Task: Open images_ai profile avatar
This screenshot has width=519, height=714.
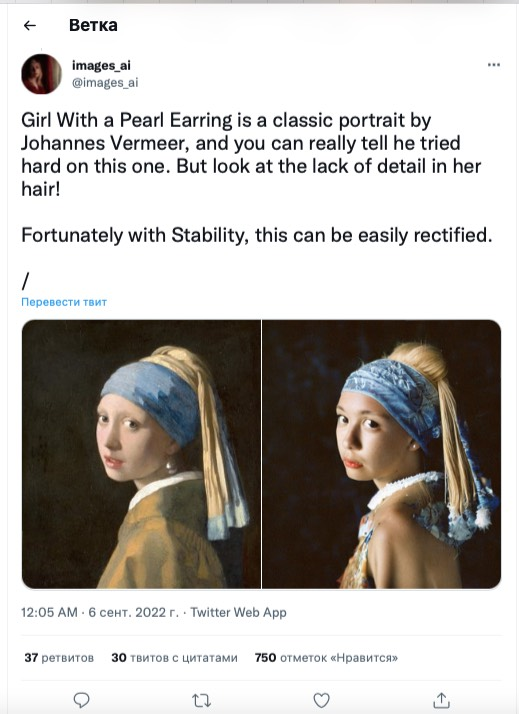Action: [41, 74]
